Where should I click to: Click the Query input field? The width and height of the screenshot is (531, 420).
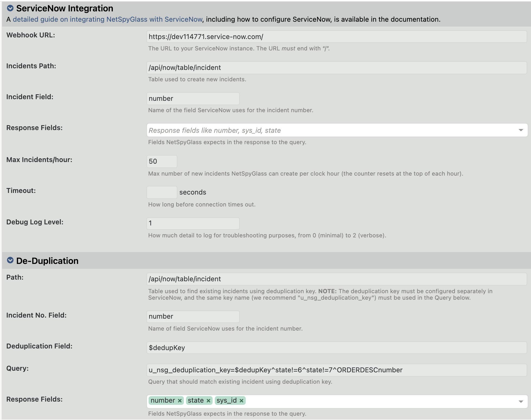[337, 370]
